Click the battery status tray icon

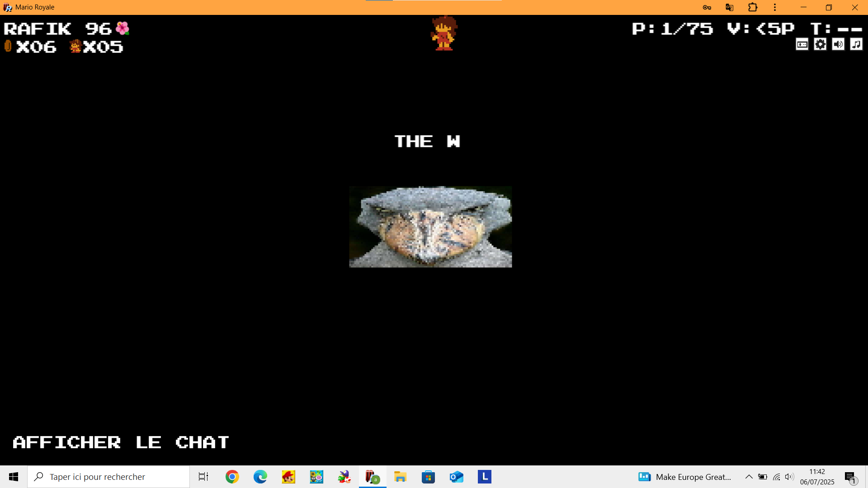tap(763, 477)
